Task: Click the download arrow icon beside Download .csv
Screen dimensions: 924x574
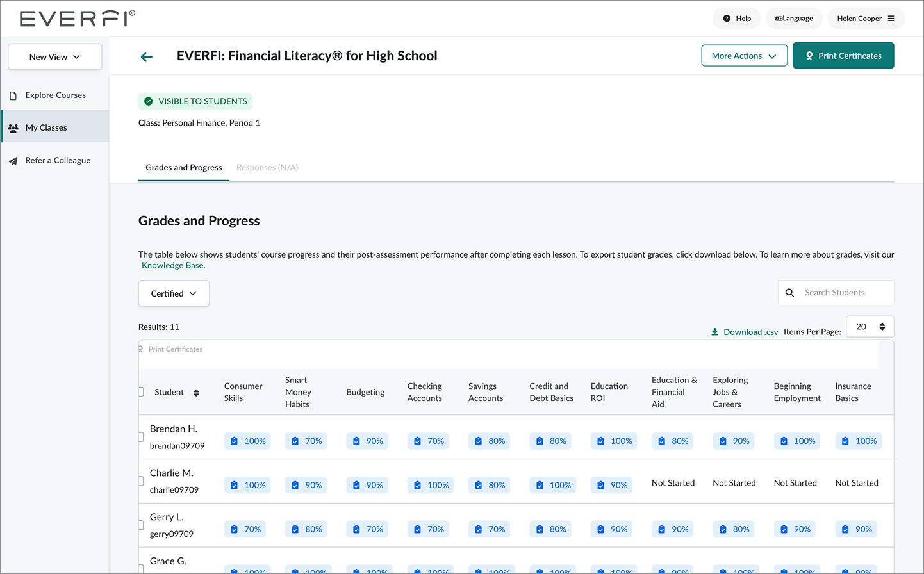Action: (714, 332)
